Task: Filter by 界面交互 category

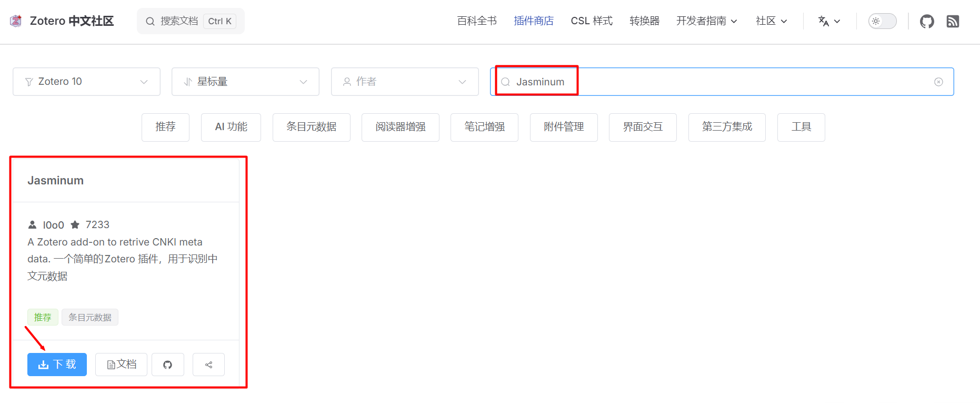Action: (x=643, y=127)
